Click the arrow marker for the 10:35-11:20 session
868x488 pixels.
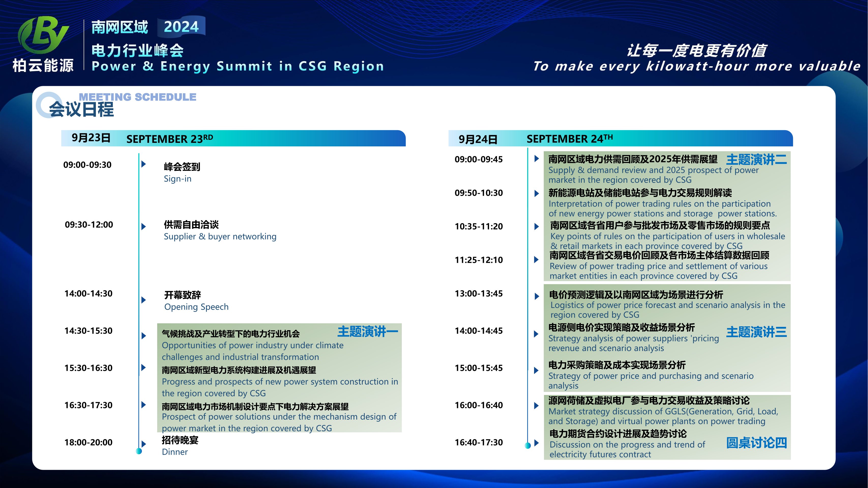(537, 227)
